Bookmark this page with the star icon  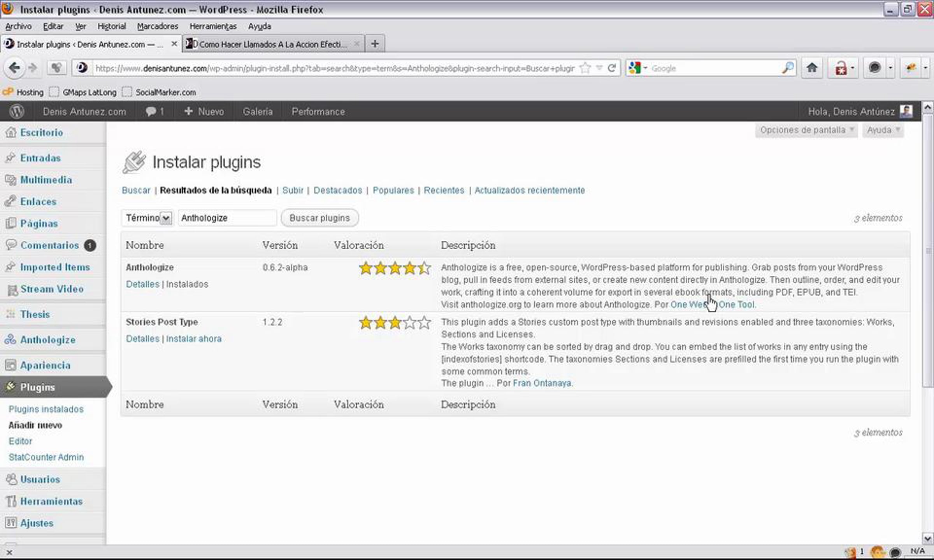pos(585,68)
